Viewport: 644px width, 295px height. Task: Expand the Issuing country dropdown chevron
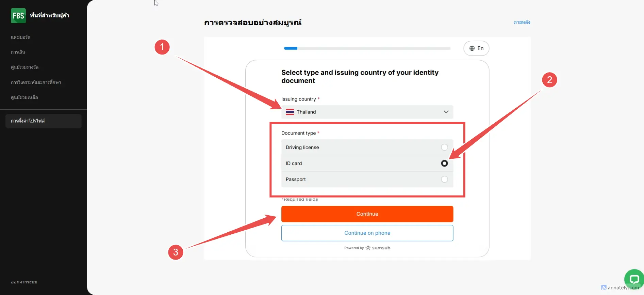point(446,112)
